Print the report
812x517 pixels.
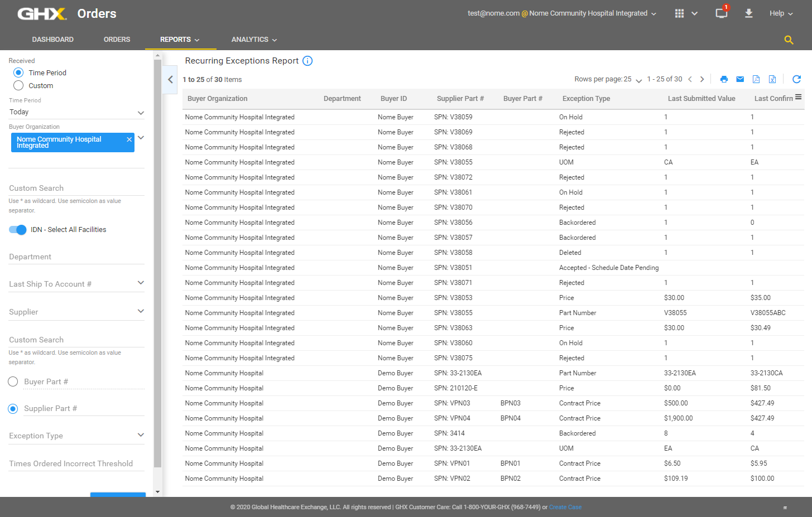724,79
